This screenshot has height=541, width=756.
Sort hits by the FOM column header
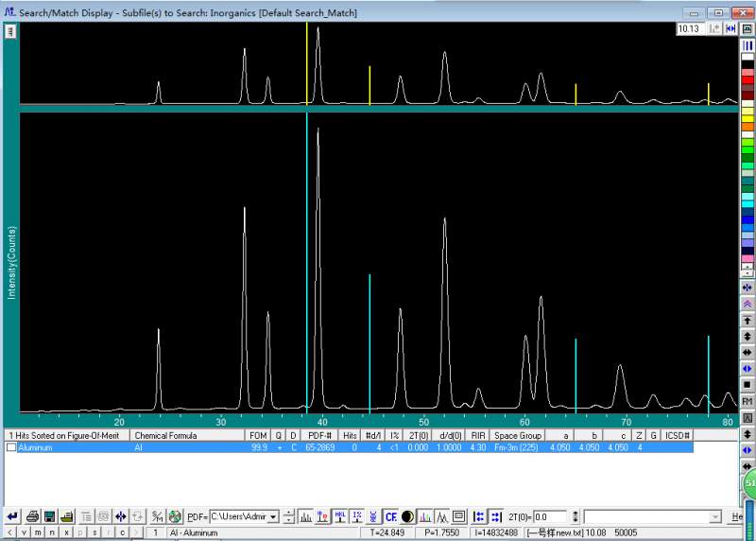257,435
